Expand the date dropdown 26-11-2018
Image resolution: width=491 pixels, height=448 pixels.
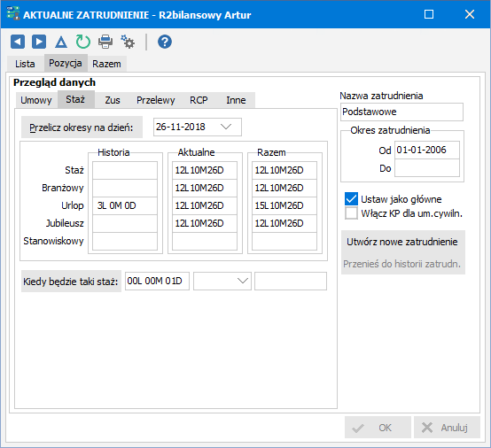click(226, 127)
